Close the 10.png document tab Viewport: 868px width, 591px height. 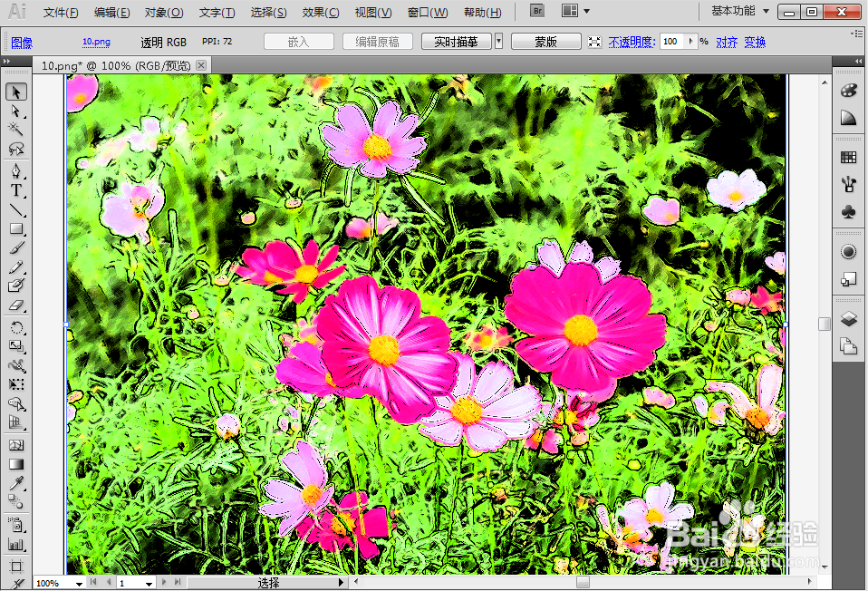pos(201,65)
